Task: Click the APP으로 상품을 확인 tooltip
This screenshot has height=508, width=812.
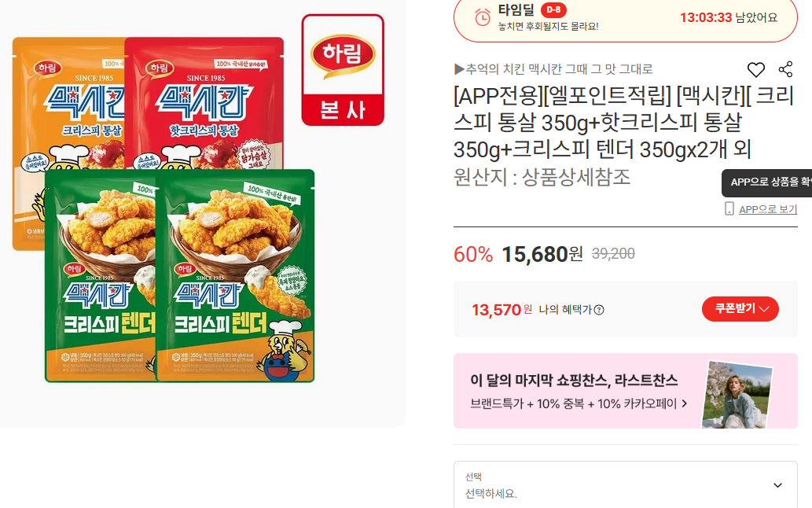Action: 767,182
